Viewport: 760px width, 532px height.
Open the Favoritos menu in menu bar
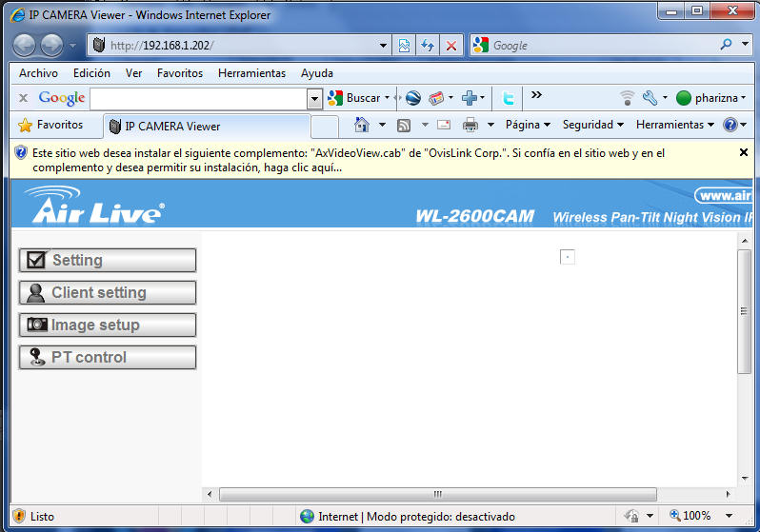[180, 73]
